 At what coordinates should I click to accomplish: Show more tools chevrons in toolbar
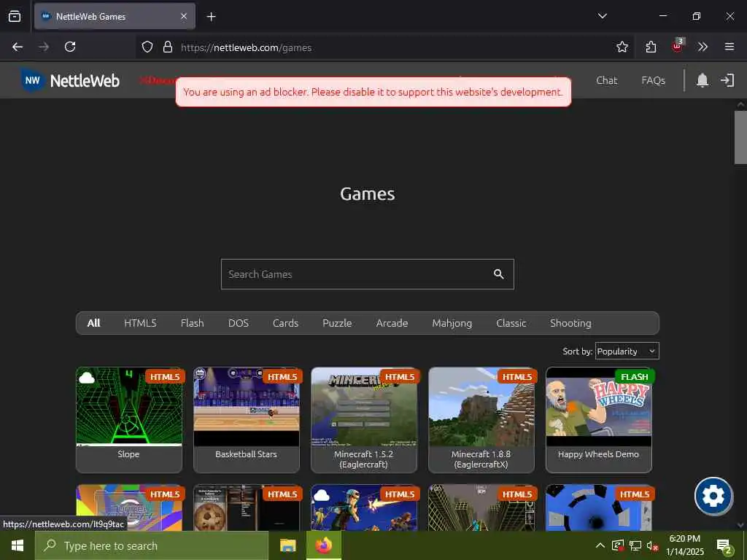pyautogui.click(x=703, y=47)
